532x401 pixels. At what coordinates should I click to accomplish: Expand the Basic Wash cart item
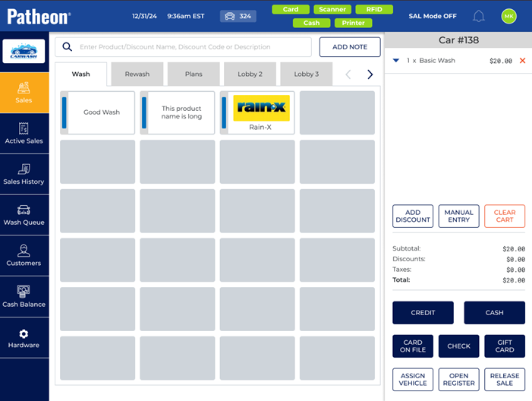point(396,61)
